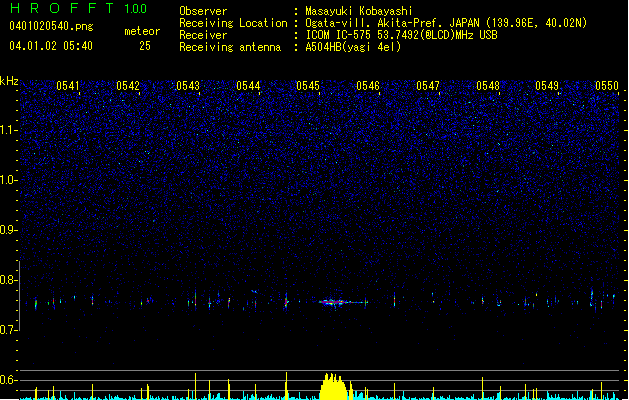
Task: Click the 0543 time marker
Action: coord(188,86)
